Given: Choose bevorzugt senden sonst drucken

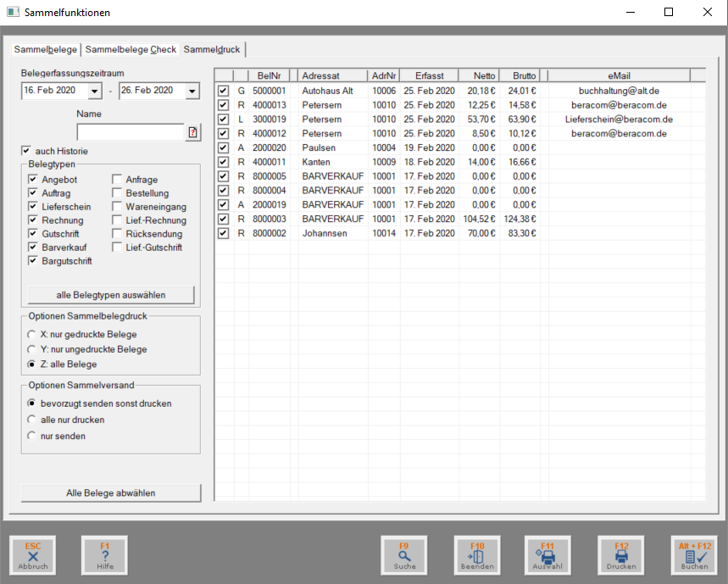Looking at the screenshot, I should [x=31, y=403].
